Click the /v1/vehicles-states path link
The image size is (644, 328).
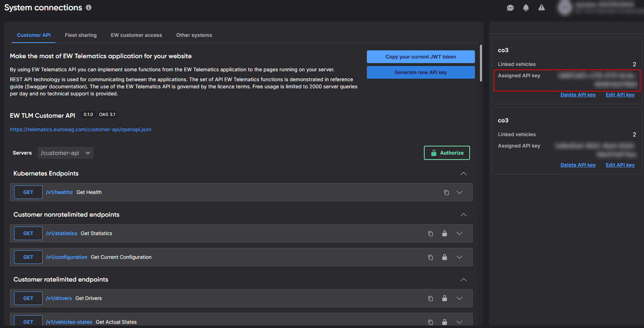click(x=69, y=322)
